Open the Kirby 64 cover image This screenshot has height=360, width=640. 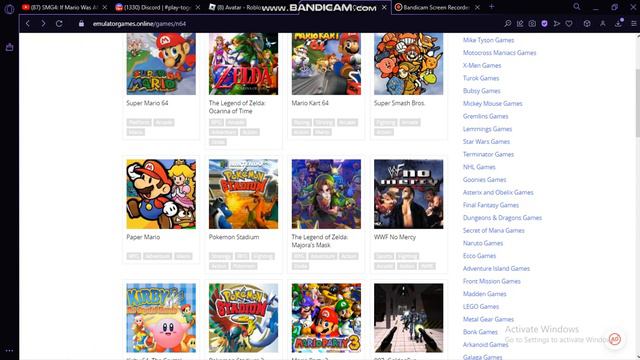[161, 318]
